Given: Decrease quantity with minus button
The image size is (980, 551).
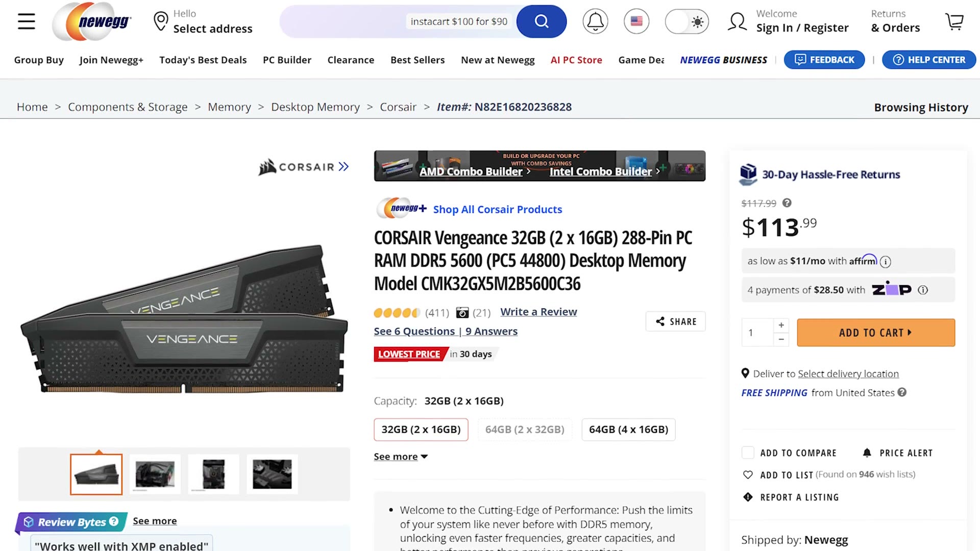Looking at the screenshot, I should [781, 339].
